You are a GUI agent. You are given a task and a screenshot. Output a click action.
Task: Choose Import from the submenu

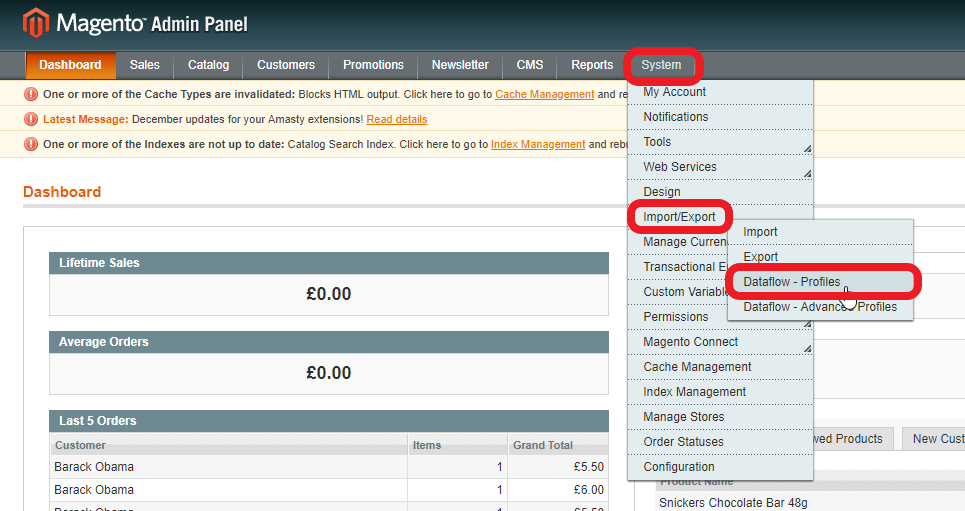click(820, 232)
